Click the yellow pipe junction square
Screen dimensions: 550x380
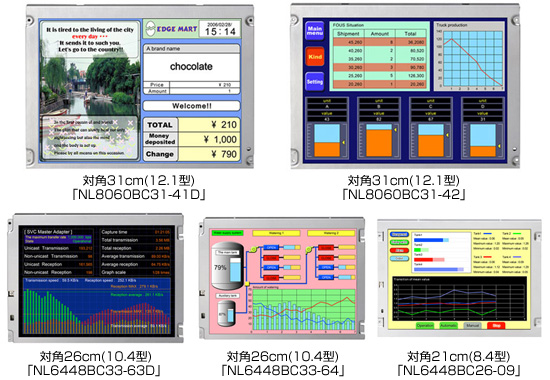pos(247,284)
